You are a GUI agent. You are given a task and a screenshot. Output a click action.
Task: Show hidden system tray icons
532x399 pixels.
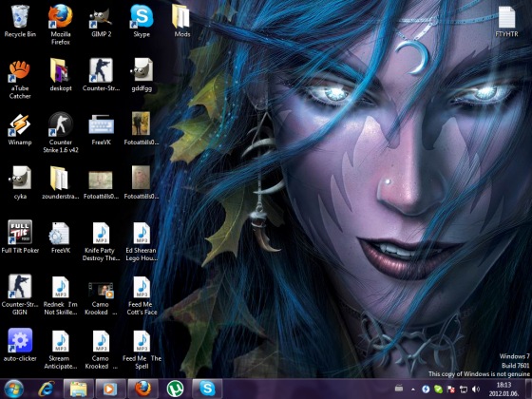413,389
